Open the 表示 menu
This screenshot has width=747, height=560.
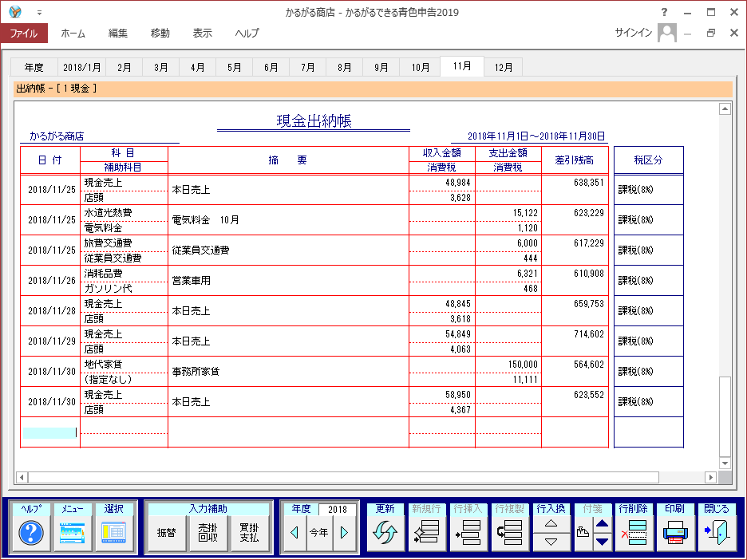203,34
